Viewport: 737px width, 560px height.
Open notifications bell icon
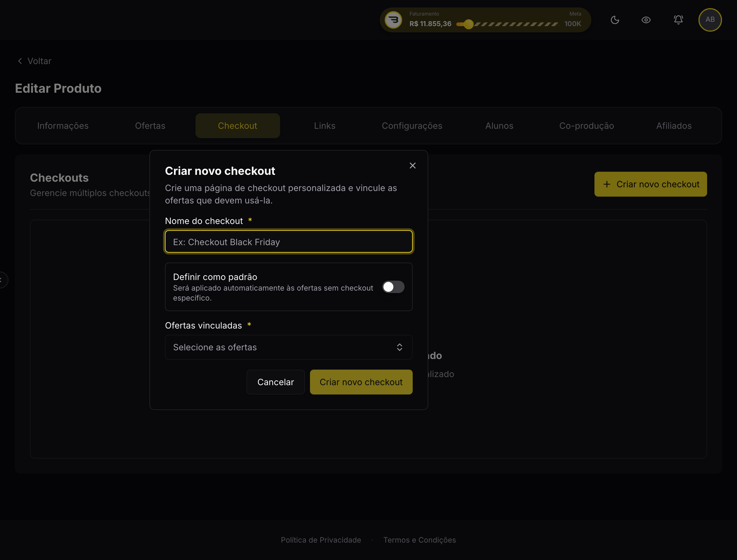pyautogui.click(x=678, y=20)
